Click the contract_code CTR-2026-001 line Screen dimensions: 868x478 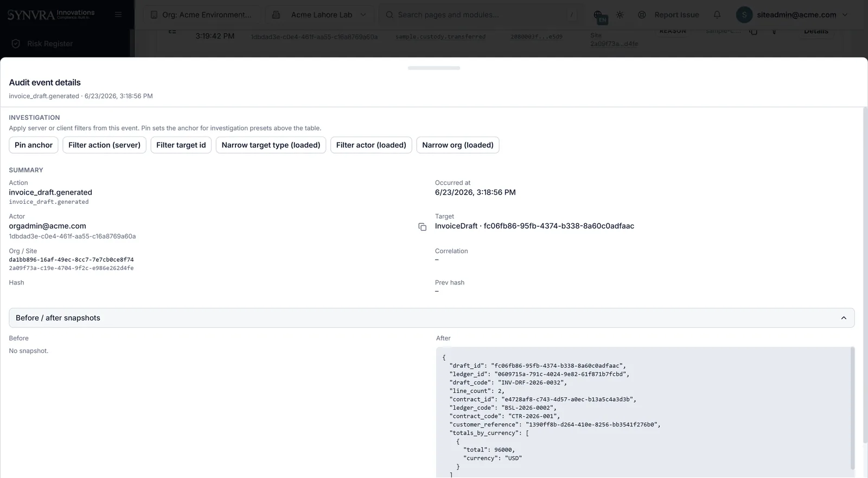[505, 416]
